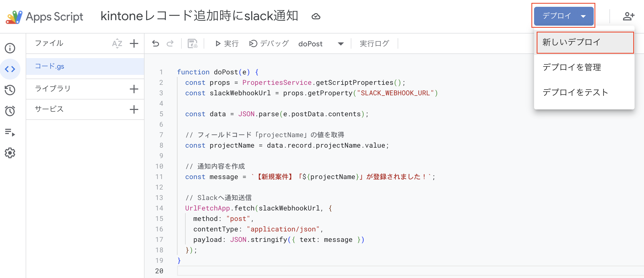Open the Overview info icon
Screen dimensions: 644x278
pos(10,48)
